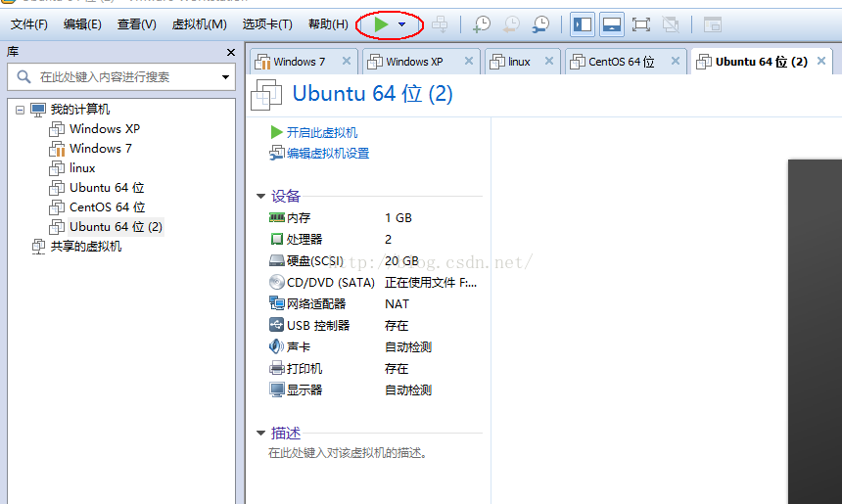Image resolution: width=842 pixels, height=504 pixels.
Task: Select CentOS 64 位 in the library tree
Action: pos(108,207)
